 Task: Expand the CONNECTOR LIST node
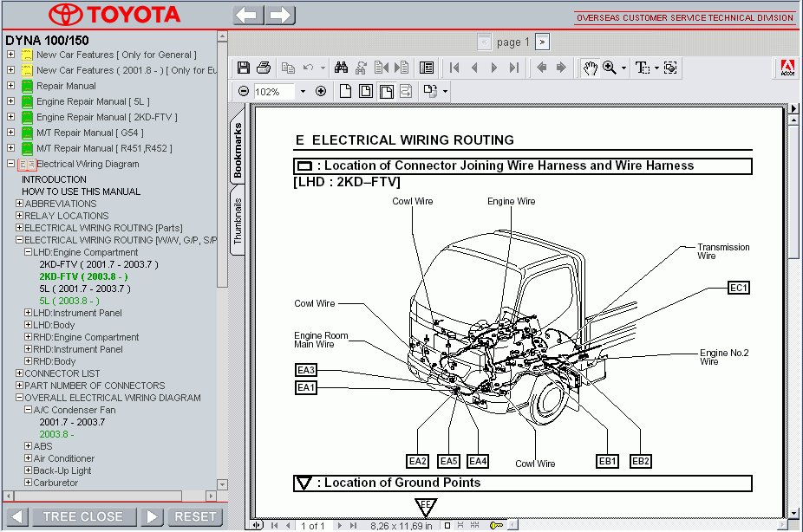pyautogui.click(x=19, y=373)
